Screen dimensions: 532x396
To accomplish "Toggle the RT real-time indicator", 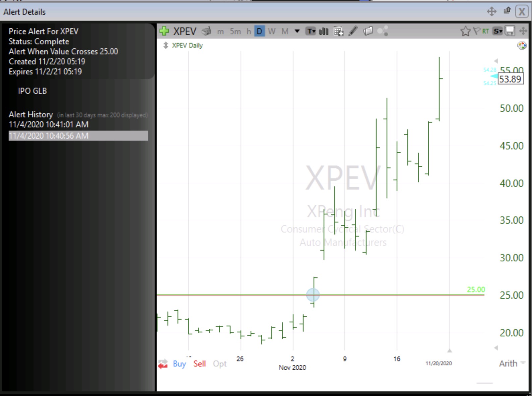I will 485,31.
